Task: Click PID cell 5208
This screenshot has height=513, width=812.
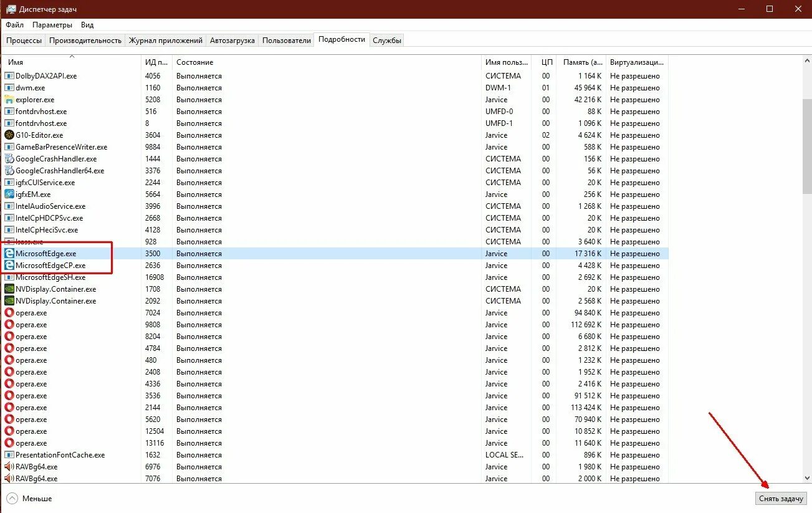Action: pos(153,100)
